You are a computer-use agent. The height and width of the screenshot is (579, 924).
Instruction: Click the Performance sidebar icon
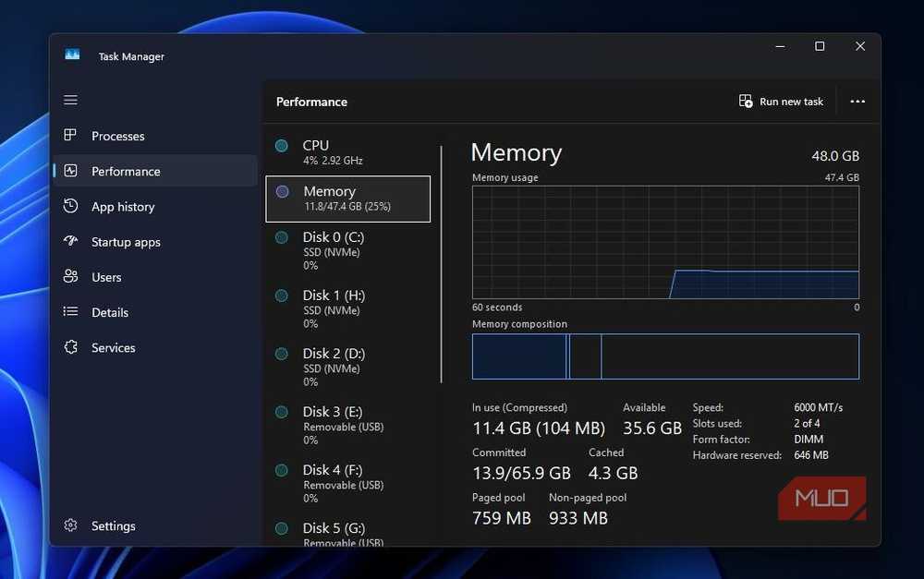pyautogui.click(x=70, y=171)
